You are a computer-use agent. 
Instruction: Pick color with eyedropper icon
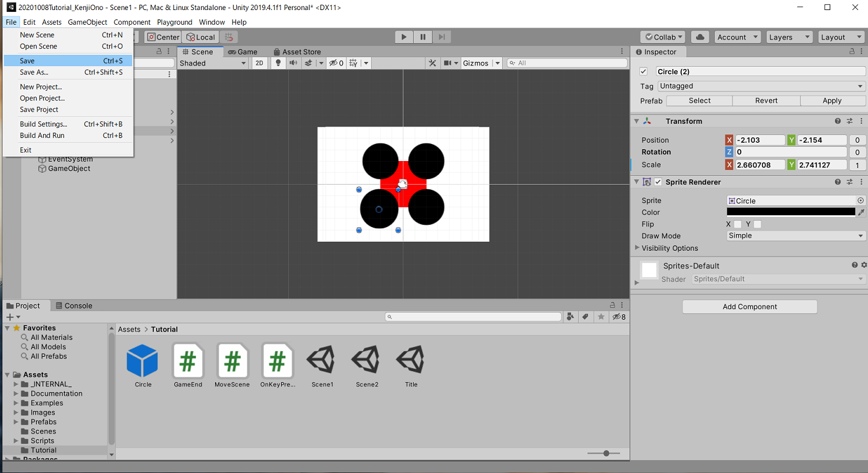(x=861, y=212)
